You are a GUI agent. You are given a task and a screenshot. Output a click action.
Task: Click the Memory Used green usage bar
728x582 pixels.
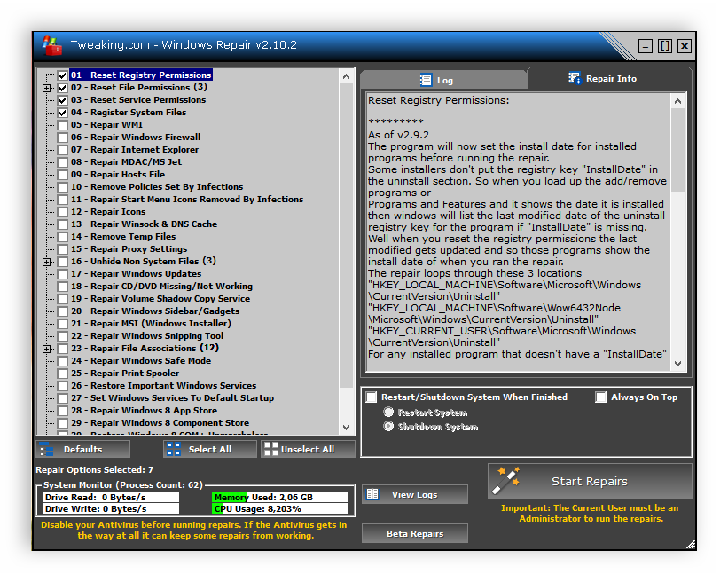click(x=231, y=497)
